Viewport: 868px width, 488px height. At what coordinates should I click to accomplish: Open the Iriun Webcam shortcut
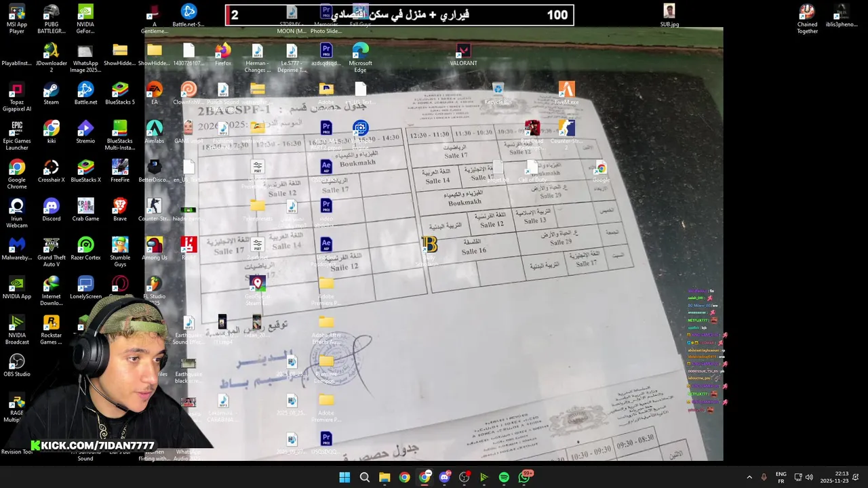[17, 213]
